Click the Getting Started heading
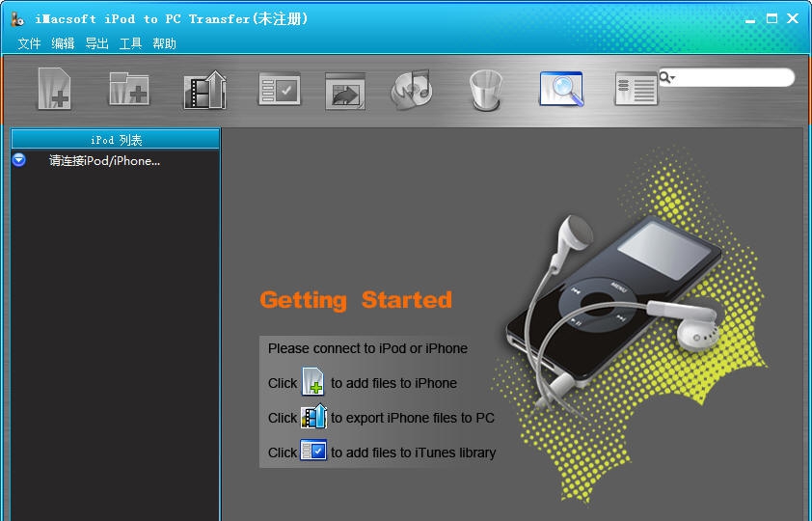Screen dimensions: 812x521 click(356, 300)
